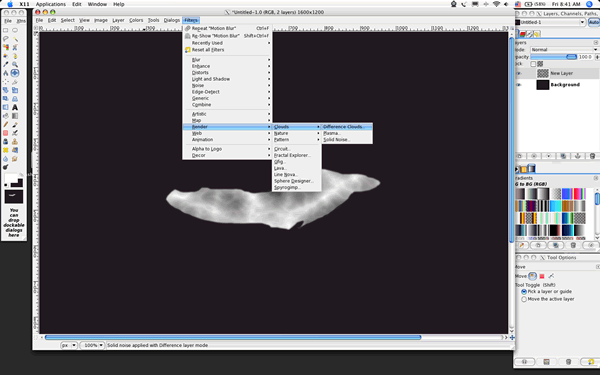Activate the Measure compass tool

6,73
